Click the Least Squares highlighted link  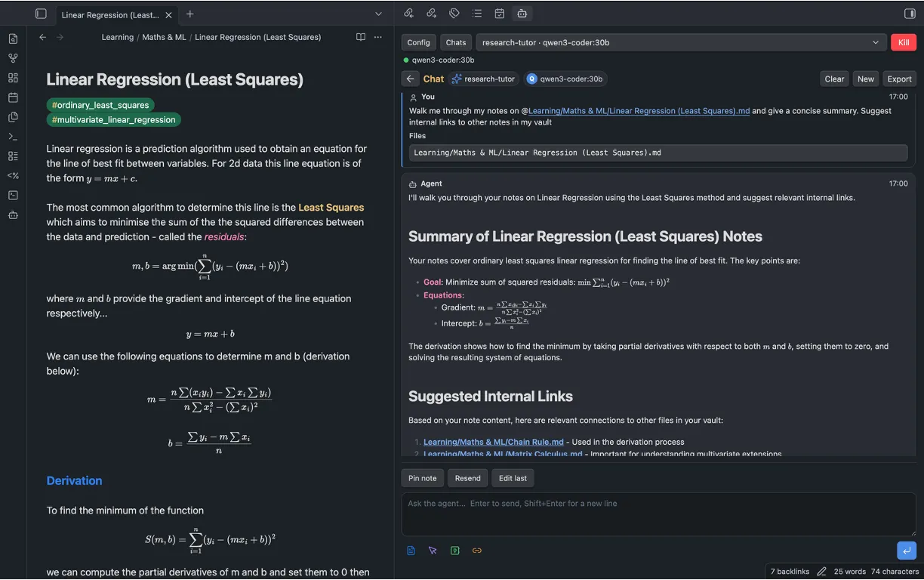click(331, 207)
